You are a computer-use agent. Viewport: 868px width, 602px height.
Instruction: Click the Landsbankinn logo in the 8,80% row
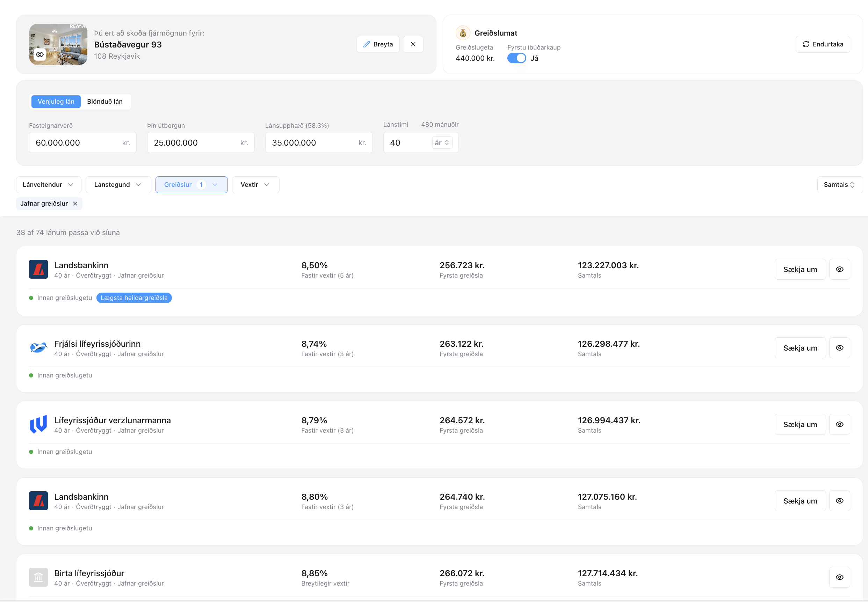click(38, 501)
